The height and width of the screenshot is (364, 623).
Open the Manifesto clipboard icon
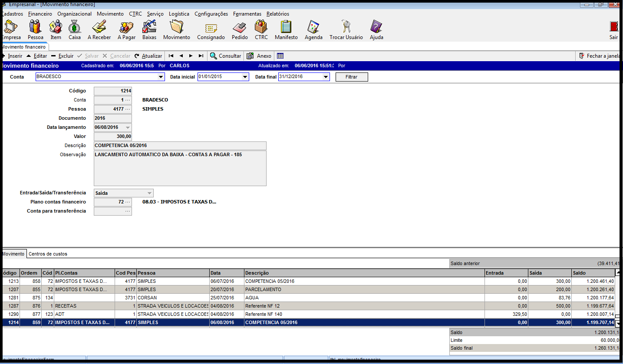pos(286,27)
